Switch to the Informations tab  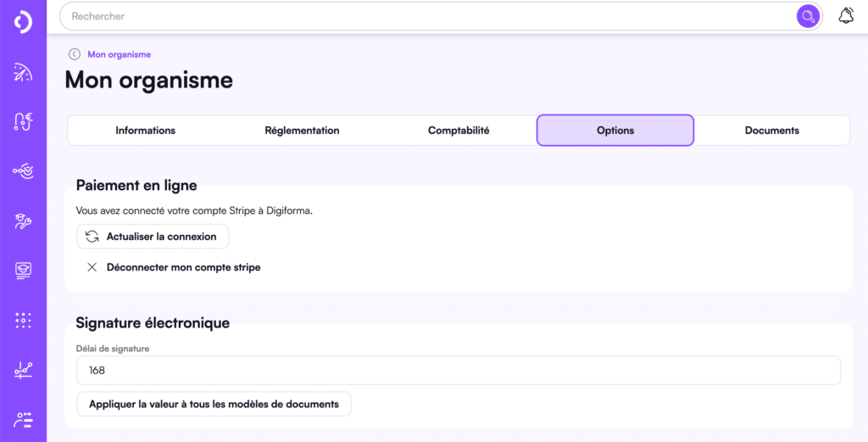[146, 131]
